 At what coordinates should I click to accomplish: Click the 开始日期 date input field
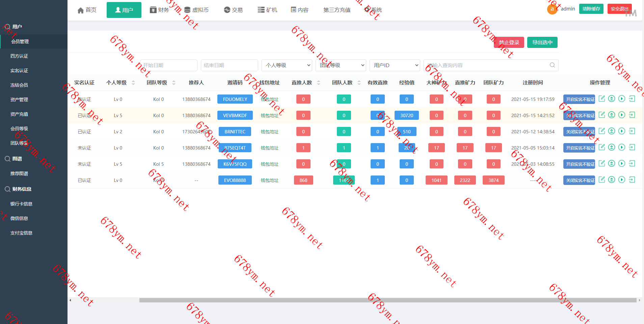[x=168, y=65]
